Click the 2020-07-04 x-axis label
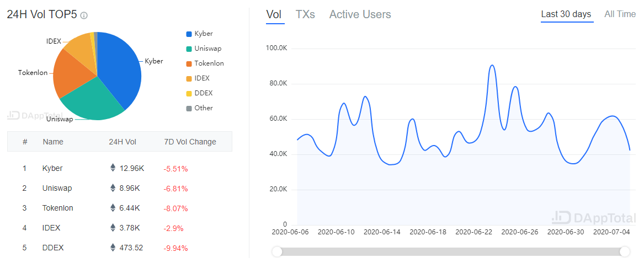Viewport: 644px width, 263px height. click(611, 232)
